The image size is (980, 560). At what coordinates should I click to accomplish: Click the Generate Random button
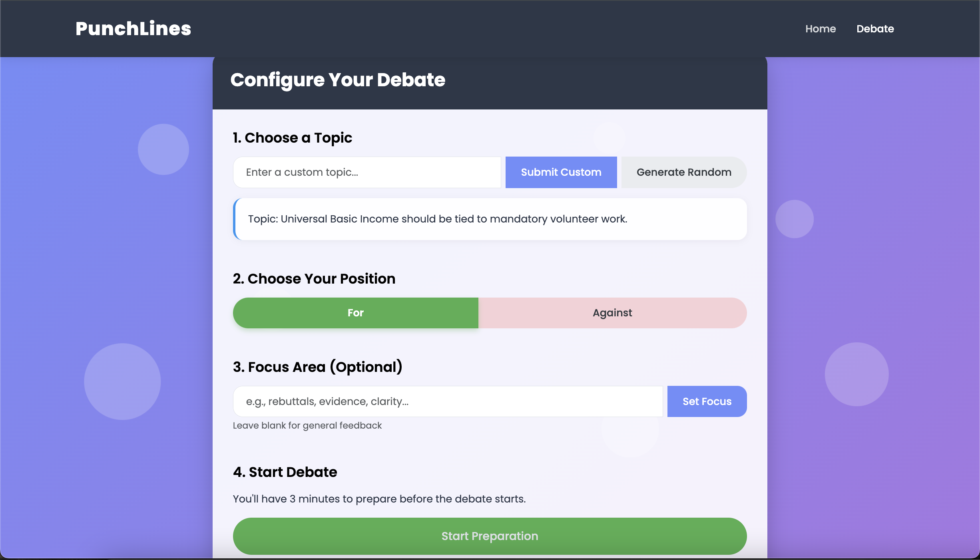(684, 172)
